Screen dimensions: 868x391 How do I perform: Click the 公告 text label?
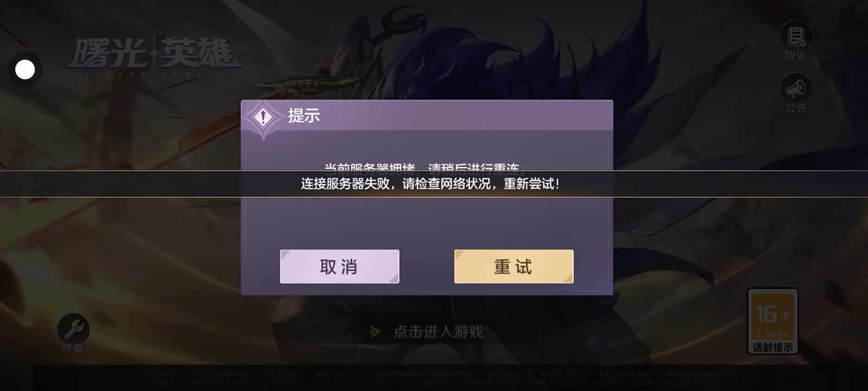tap(796, 108)
